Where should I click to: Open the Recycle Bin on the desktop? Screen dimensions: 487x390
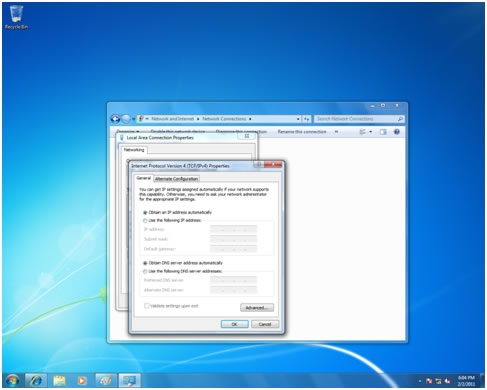(16, 17)
